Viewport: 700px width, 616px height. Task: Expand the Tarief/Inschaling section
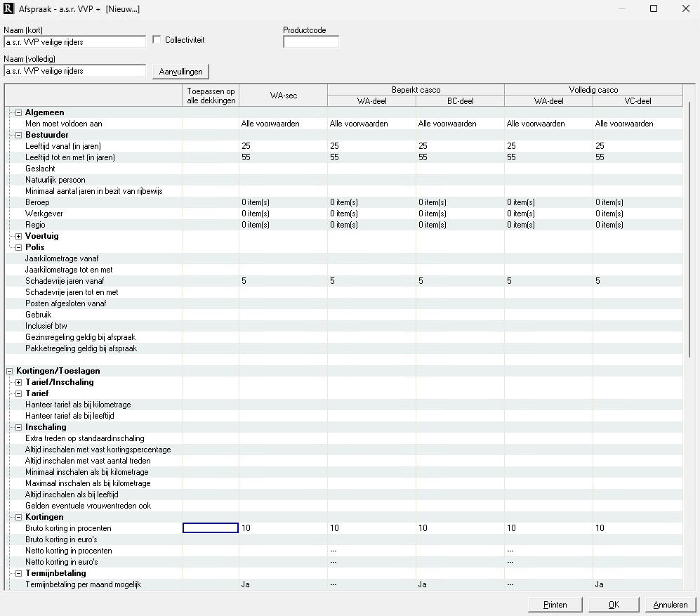point(19,382)
